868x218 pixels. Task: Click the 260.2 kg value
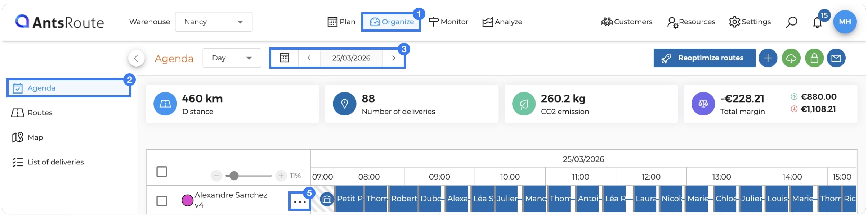point(563,99)
